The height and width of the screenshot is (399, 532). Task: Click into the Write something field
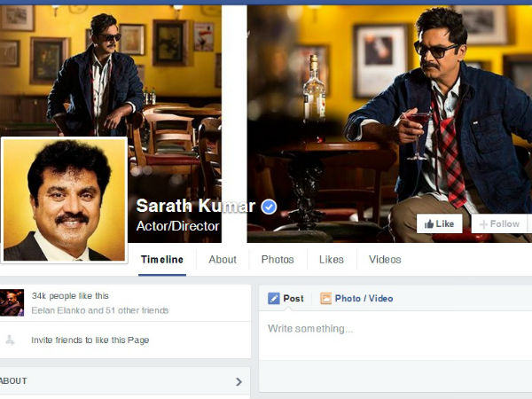tap(395, 335)
